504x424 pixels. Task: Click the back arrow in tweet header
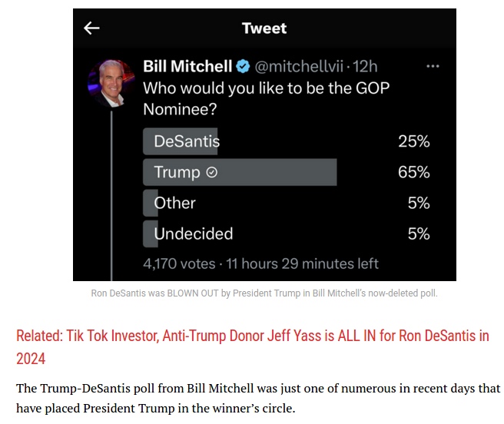tap(91, 28)
